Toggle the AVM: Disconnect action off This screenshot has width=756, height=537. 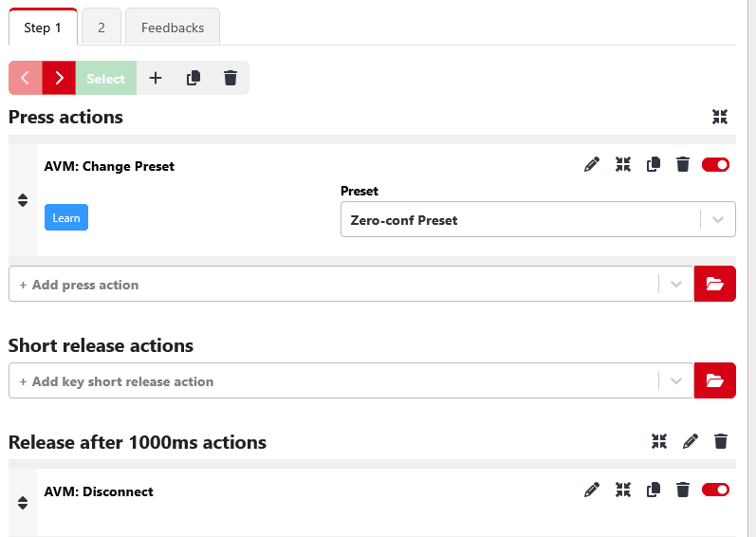click(715, 491)
